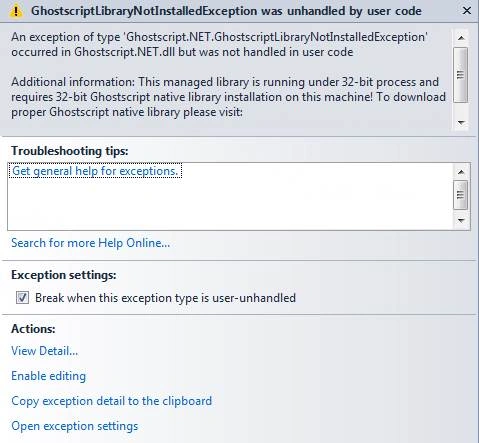This screenshot has width=479, height=443.
Task: Click the 'Troubleshooting tips:' heading
Action: pos(70,151)
